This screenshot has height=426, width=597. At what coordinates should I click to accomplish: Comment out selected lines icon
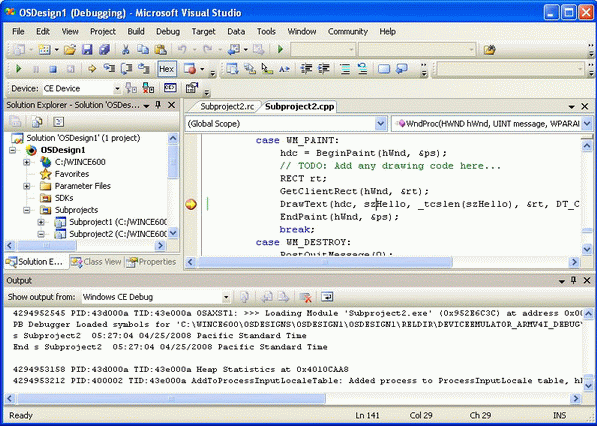click(345, 69)
